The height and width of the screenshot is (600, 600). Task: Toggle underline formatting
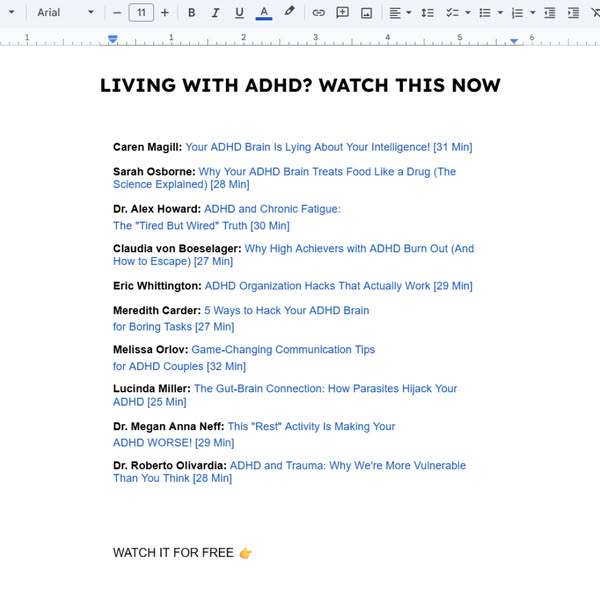click(240, 13)
